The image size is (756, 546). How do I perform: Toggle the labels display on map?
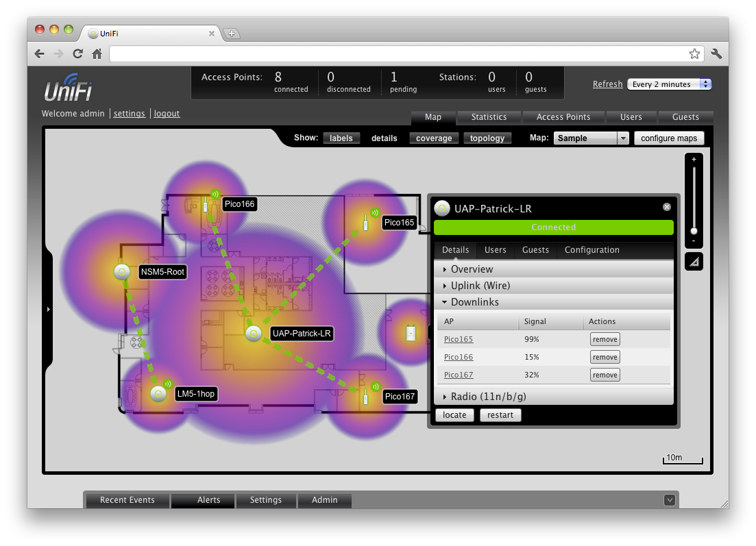pyautogui.click(x=341, y=138)
